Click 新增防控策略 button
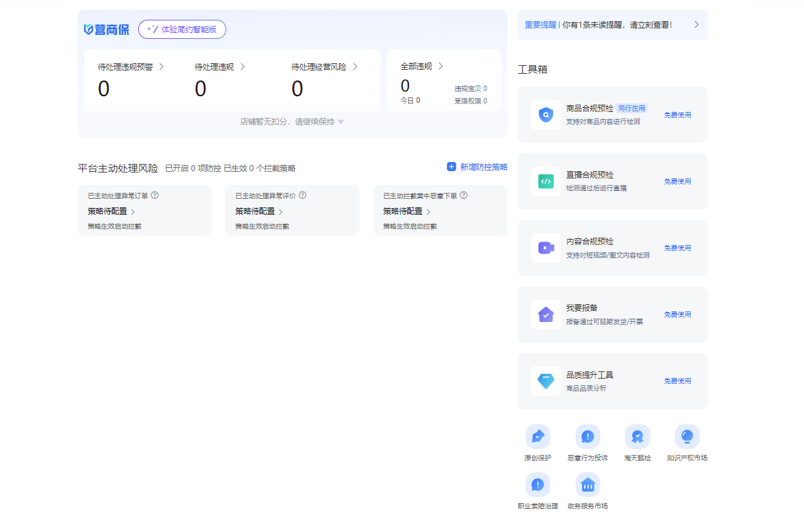Screen dimensions: 804x532 [x=477, y=167]
